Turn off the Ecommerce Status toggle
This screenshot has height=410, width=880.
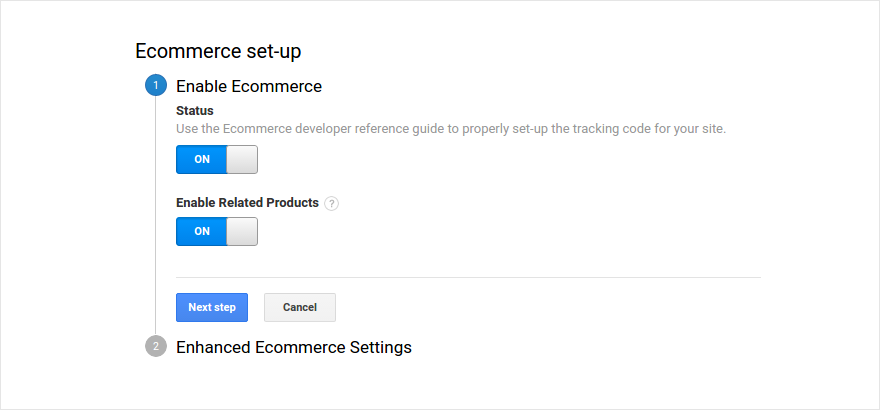pyautogui.click(x=217, y=159)
